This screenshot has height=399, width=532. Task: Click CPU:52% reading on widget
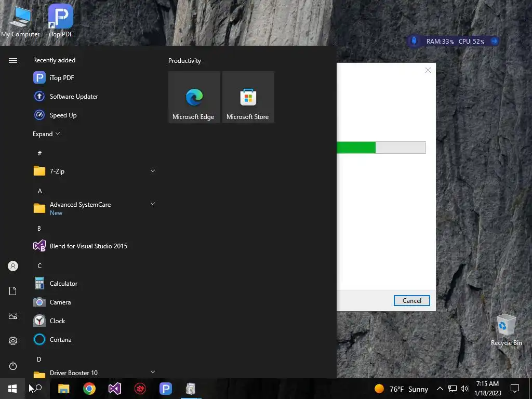(471, 42)
